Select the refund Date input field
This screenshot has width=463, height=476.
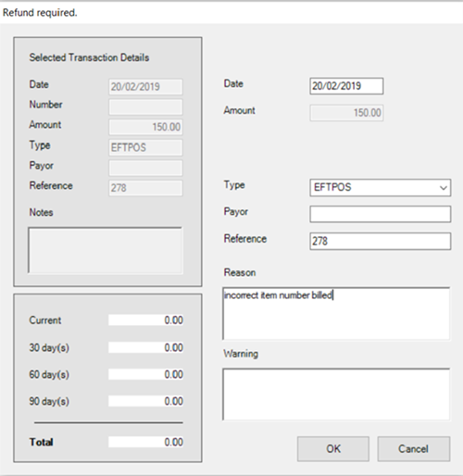pyautogui.click(x=346, y=86)
